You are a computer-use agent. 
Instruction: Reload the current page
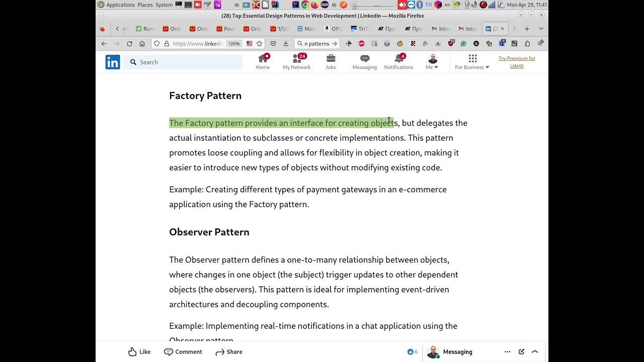[x=129, y=44]
